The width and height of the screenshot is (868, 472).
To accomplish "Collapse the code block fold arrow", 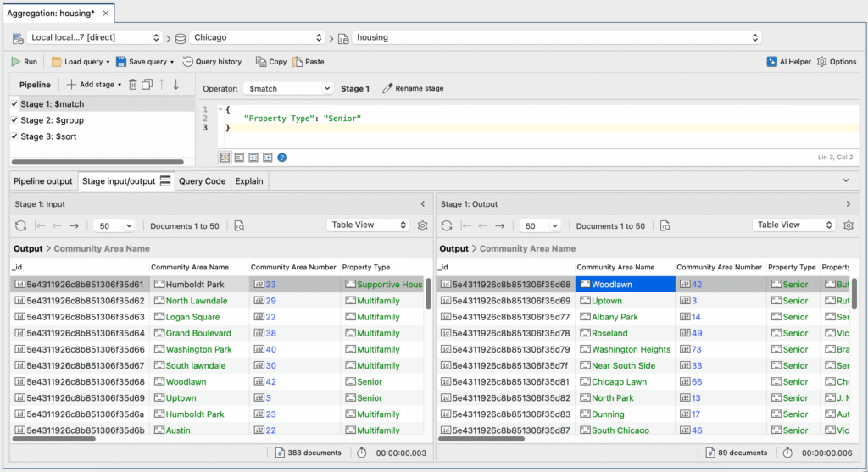I will (x=220, y=109).
